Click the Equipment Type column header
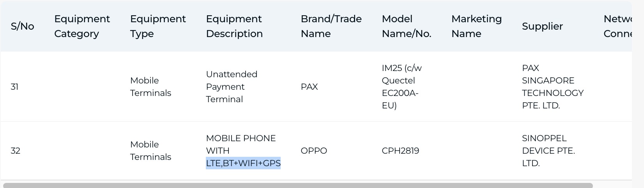Image resolution: width=644 pixels, height=188 pixels. [x=158, y=26]
